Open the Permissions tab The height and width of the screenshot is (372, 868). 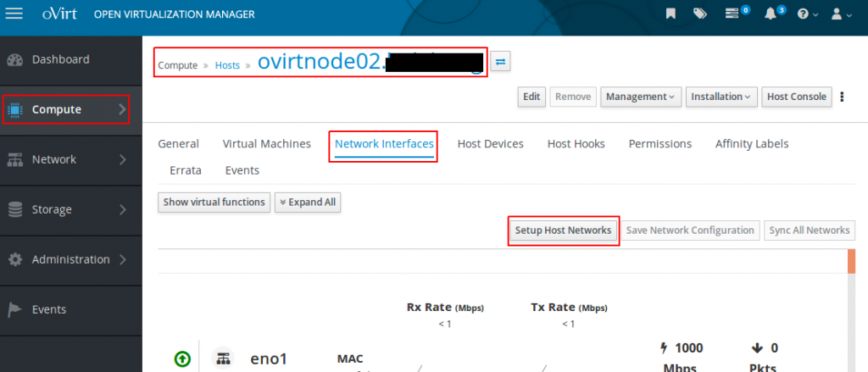[x=659, y=144]
